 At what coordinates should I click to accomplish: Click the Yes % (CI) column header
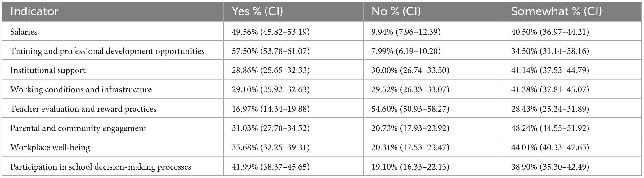coord(257,11)
